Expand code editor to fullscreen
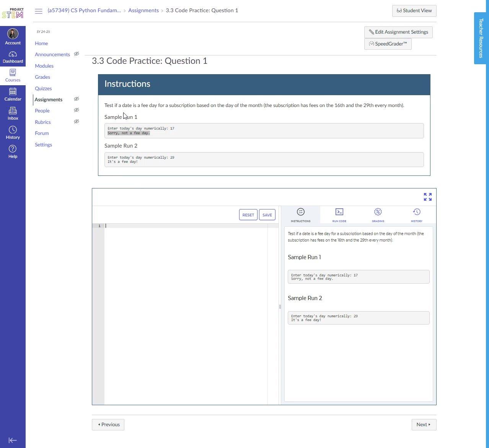This screenshot has width=489, height=448. coord(427,197)
